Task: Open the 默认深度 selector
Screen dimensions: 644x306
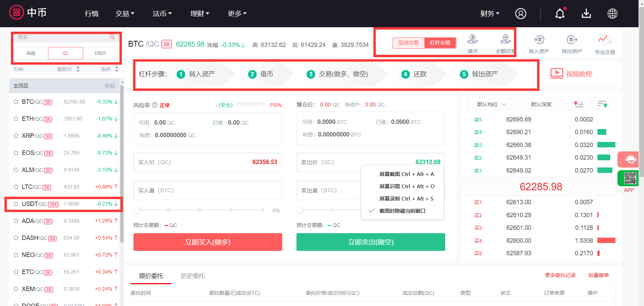Action: [541, 104]
